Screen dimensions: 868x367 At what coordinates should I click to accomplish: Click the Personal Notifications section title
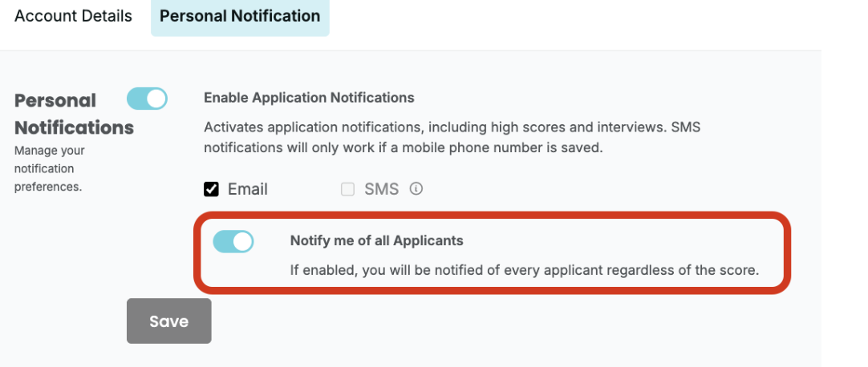pos(74,114)
